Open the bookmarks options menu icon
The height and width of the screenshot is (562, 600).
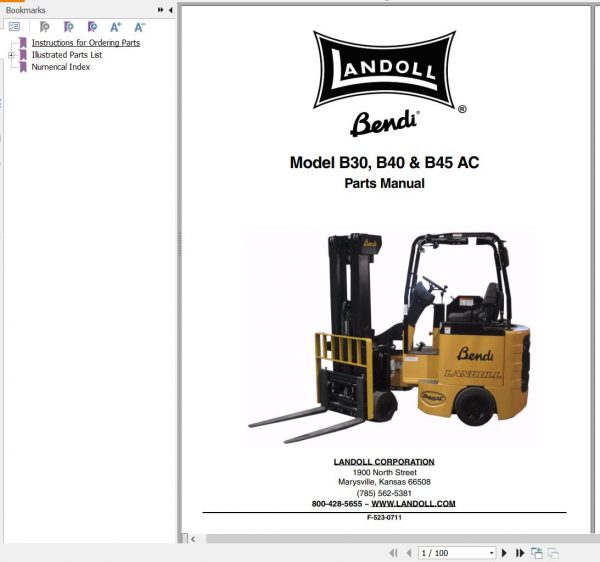point(14,27)
